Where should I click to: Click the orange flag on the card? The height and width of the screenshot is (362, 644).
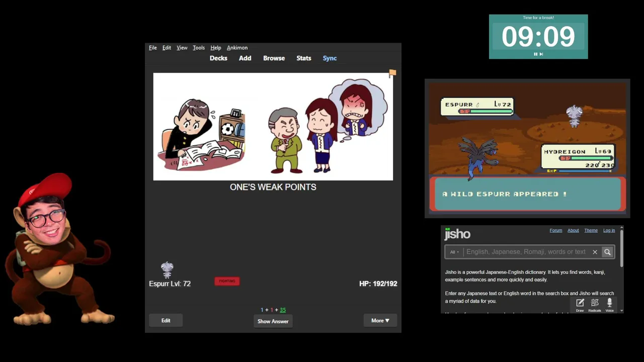point(392,73)
